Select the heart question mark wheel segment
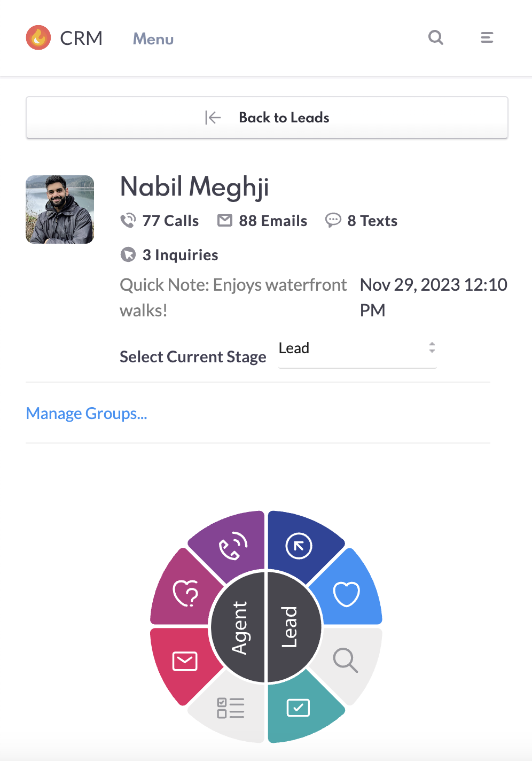The width and height of the screenshot is (532, 761). pos(186,593)
